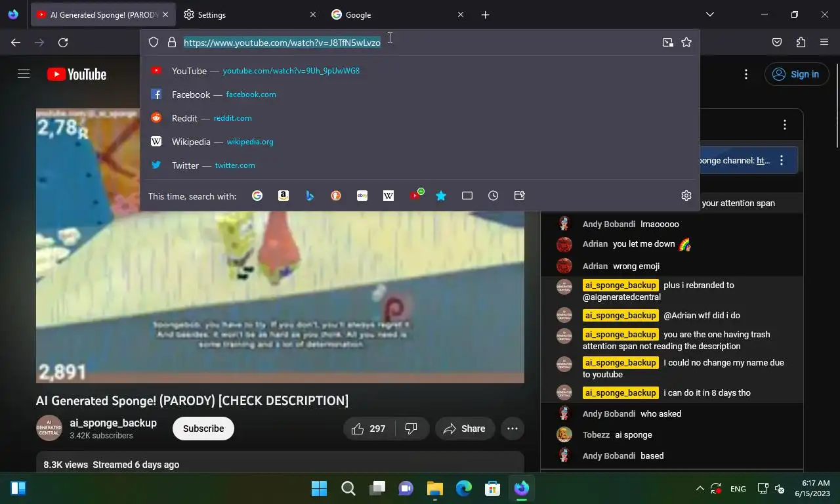Search with Amazon from the address bar
This screenshot has height=504, width=840.
(283, 196)
